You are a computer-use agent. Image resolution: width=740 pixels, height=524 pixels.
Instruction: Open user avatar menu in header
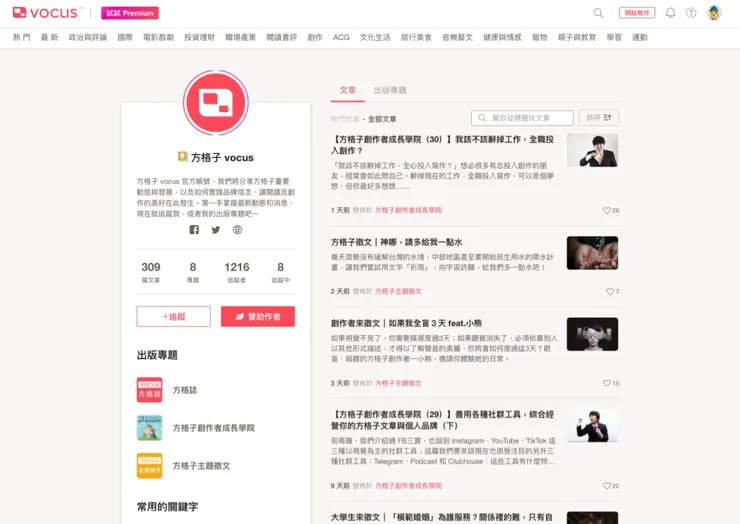pos(714,13)
